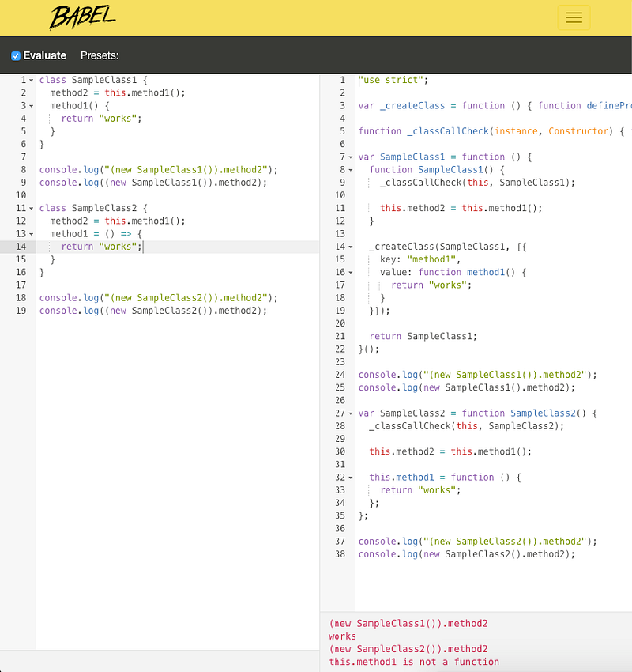Click console output 'works'
The image size is (632, 672).
[342, 636]
